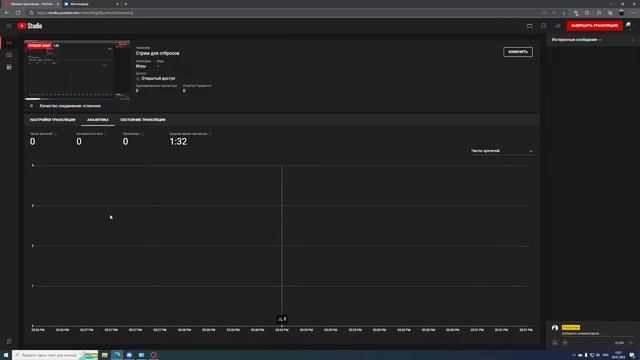Open the channel avatar menu in Studio header
Viewport: 640px width, 360px height.
[x=629, y=26]
